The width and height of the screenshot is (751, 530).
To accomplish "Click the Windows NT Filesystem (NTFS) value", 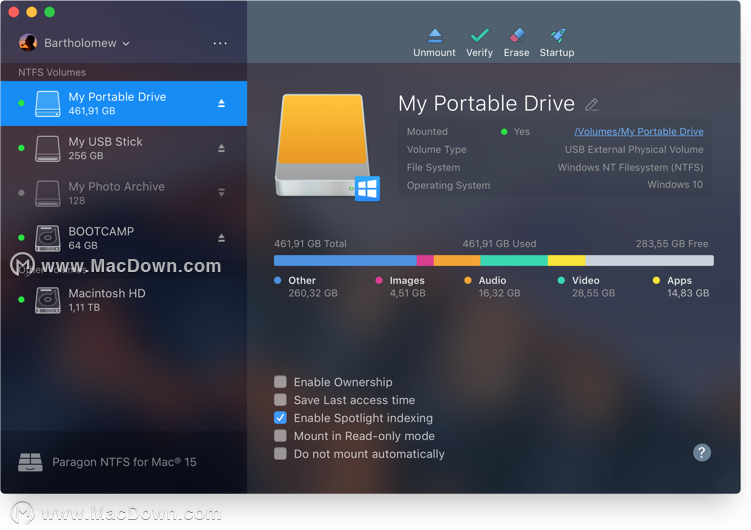I will point(630,167).
